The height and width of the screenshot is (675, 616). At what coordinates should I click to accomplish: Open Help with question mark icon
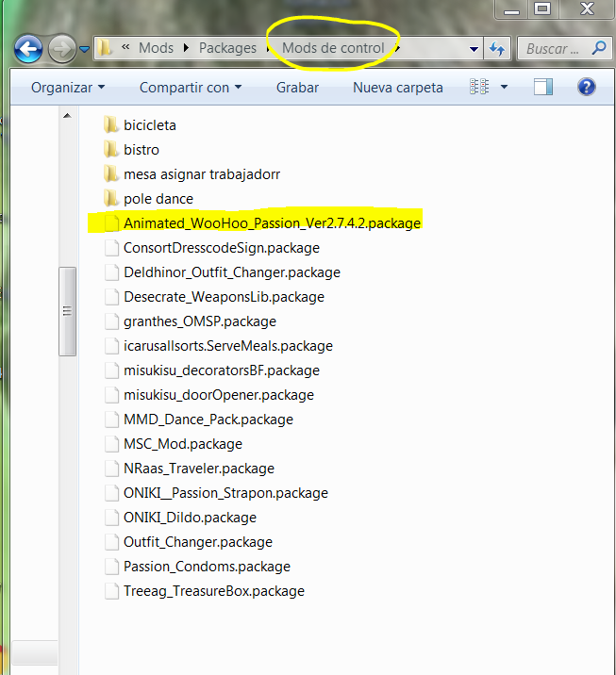tap(586, 87)
